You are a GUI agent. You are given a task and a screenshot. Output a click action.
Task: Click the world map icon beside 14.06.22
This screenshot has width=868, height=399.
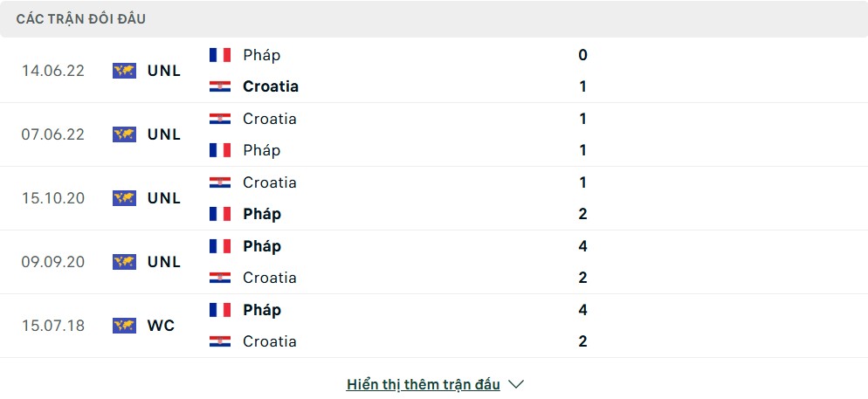[x=124, y=71]
